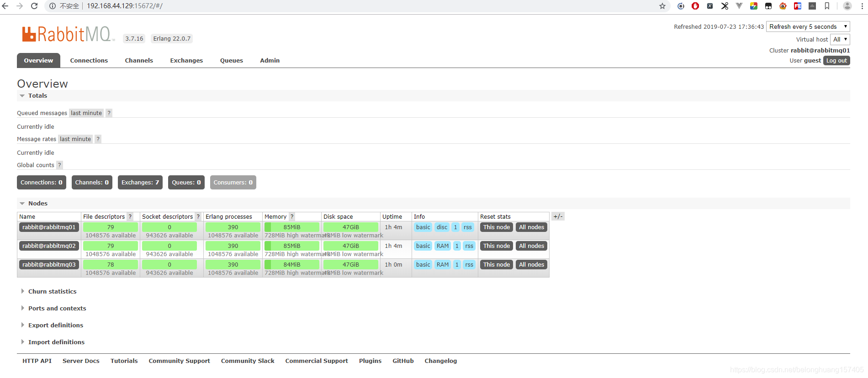Reset stats This node for rabbitmq01
Image resolution: width=868 pixels, height=378 pixels.
(497, 227)
